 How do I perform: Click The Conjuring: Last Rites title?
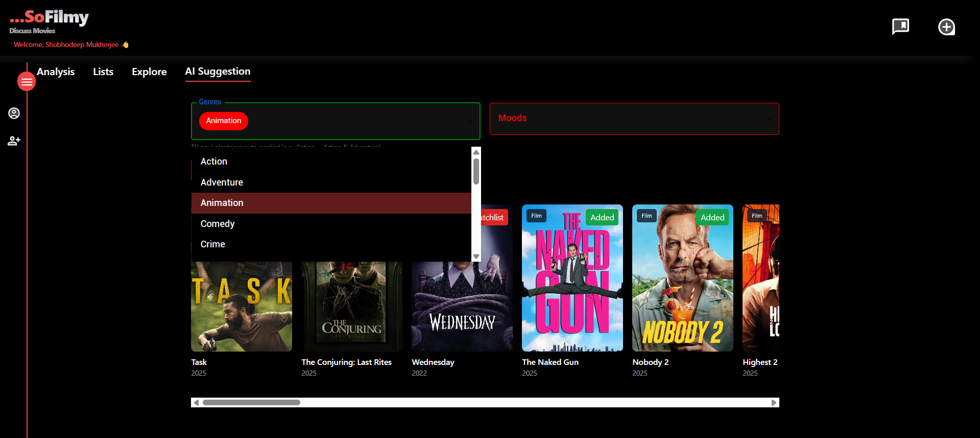tap(347, 362)
